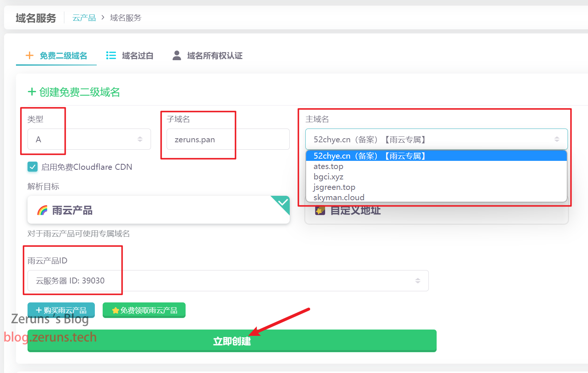Viewport: 588px width, 373px height.
Task: Open the 免费二级域名 tab
Action: (56, 56)
